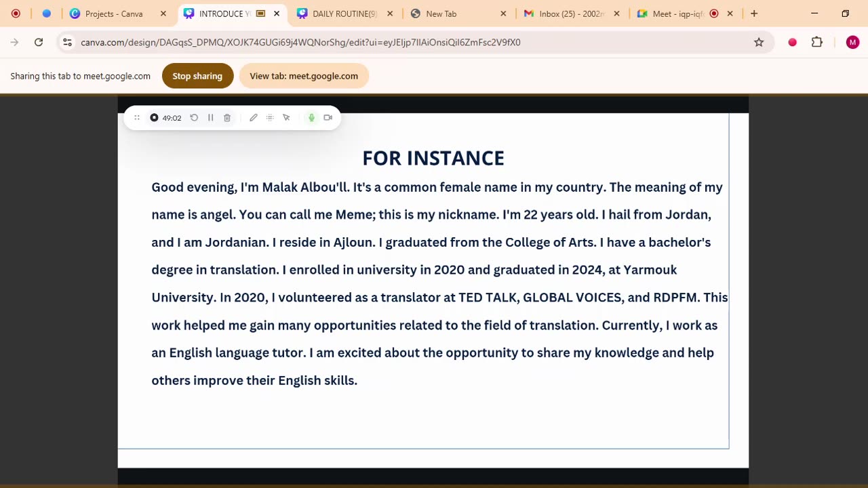Pause the screen recording

[211, 118]
